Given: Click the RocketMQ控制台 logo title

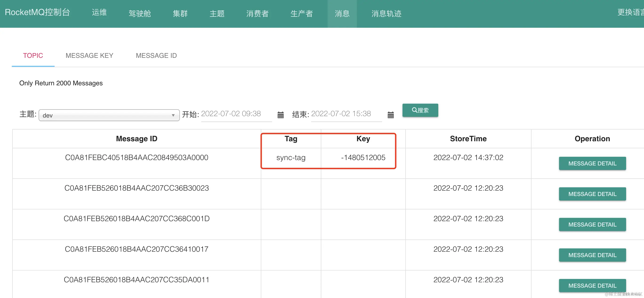Looking at the screenshot, I should [37, 12].
